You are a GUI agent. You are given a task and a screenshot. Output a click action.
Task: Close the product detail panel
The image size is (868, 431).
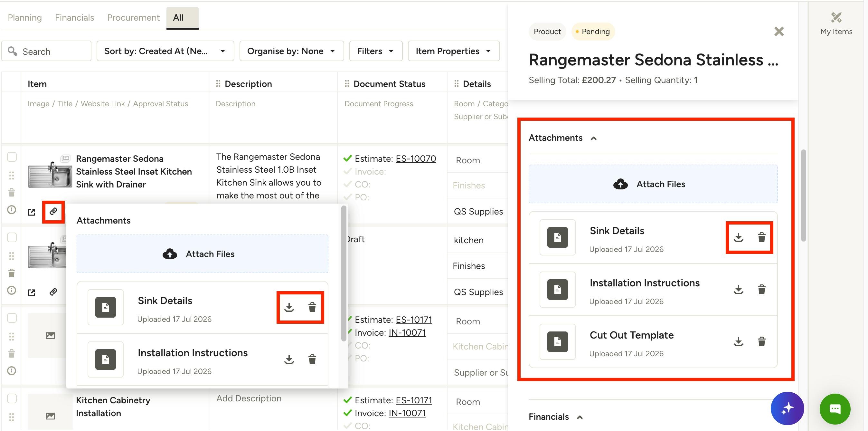779,31
